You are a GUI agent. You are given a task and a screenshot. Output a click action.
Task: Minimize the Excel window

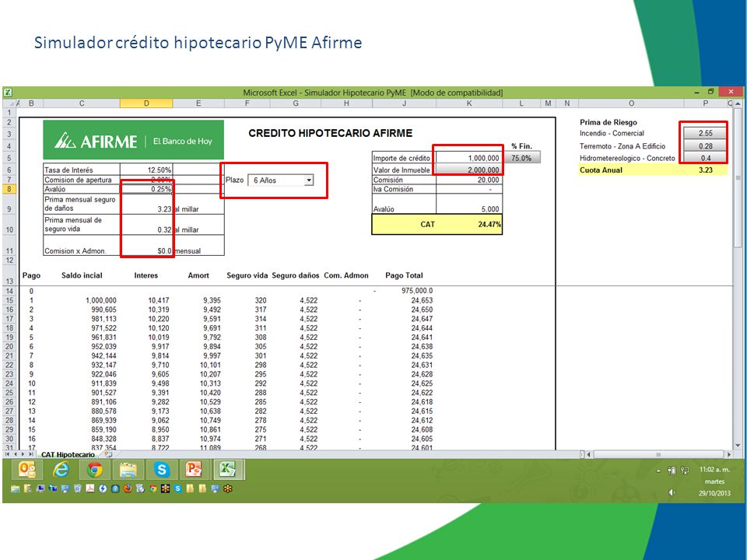coord(697,92)
